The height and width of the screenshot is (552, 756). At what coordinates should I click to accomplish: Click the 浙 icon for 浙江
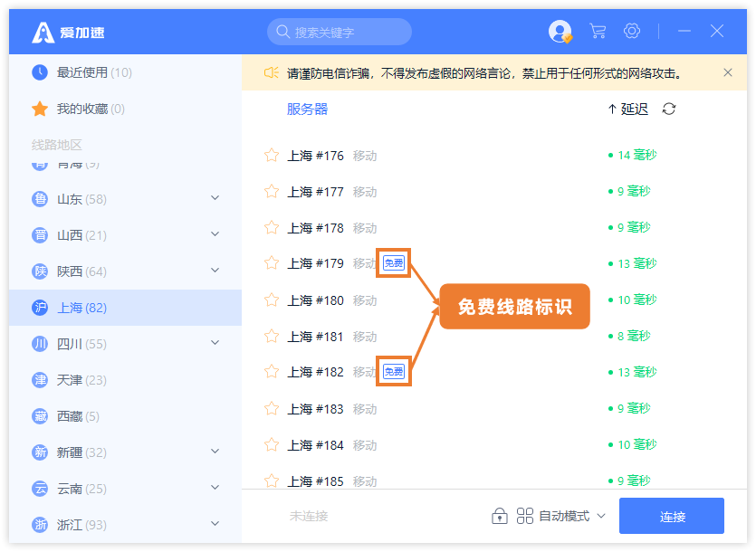pos(40,525)
